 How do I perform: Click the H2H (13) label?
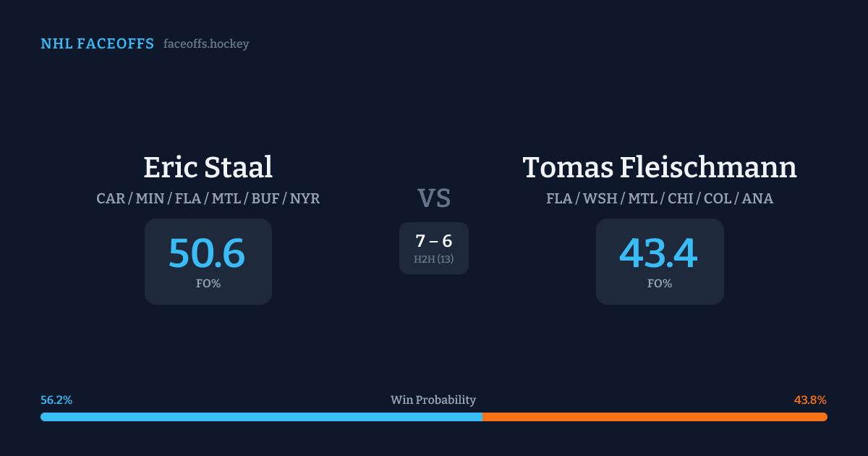(x=434, y=259)
